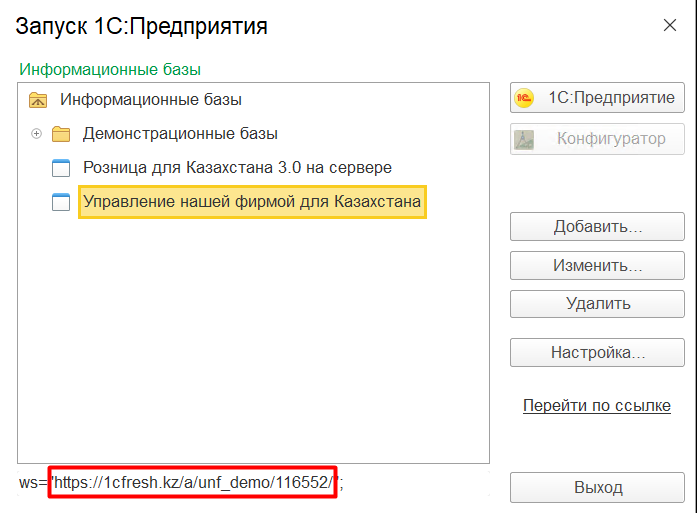
Task: Expand the Демонстрационные базы folder node
Action: pos(36,133)
